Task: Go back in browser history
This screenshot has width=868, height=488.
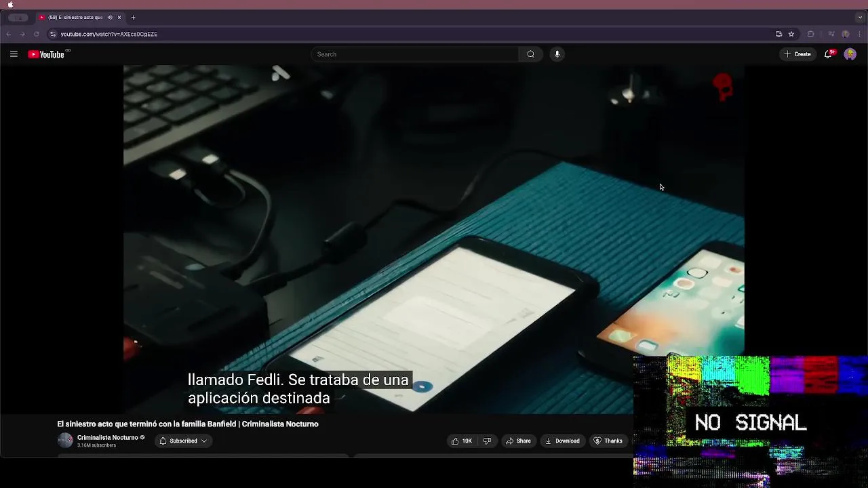Action: point(9,34)
